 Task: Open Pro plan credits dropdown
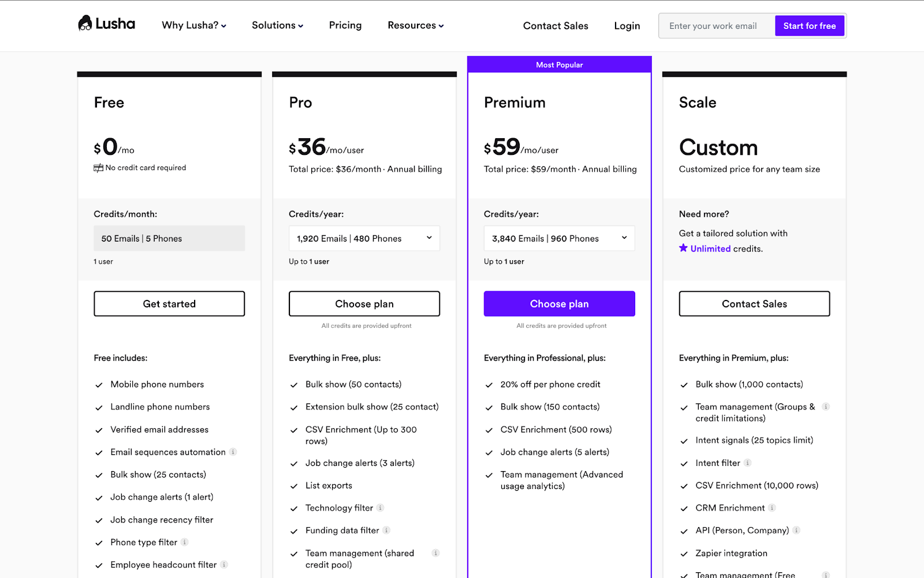click(x=364, y=238)
